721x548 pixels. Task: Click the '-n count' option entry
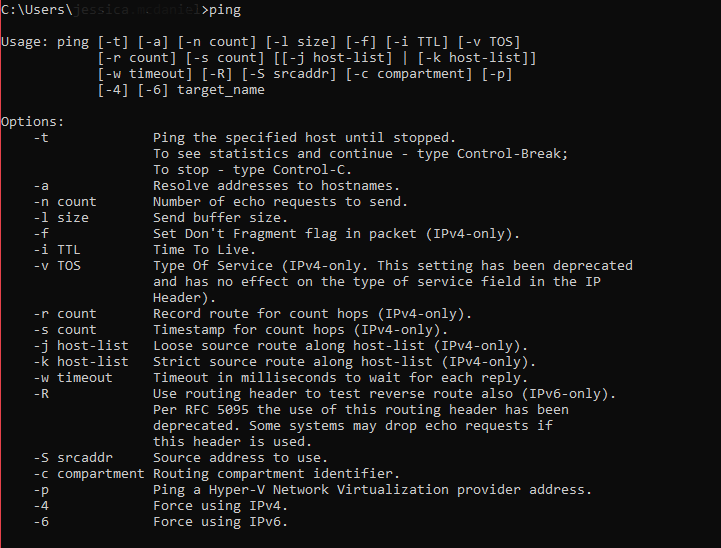click(65, 202)
